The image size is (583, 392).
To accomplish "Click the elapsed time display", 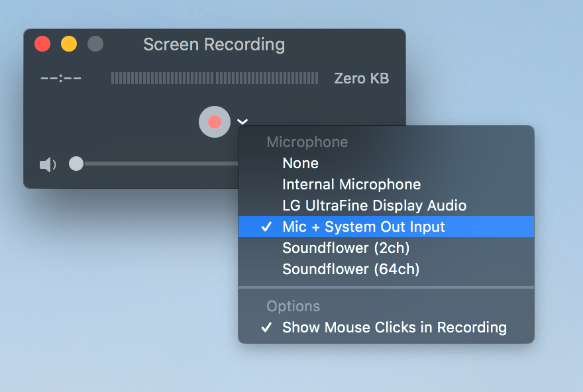I will pos(60,78).
